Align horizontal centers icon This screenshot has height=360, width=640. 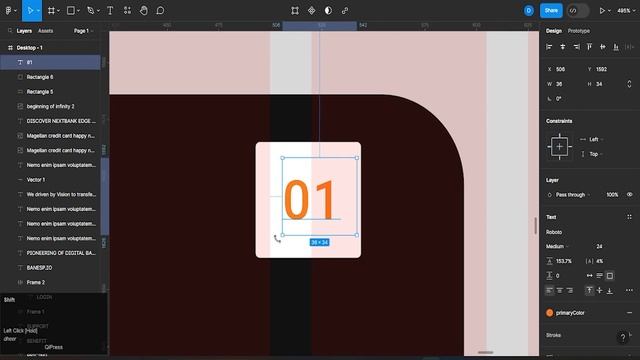(563, 47)
